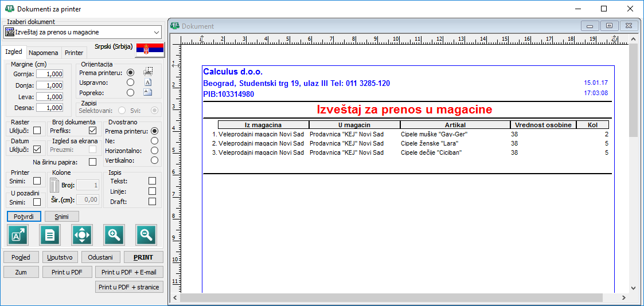Click the zoom in magnifier icon

(114, 234)
